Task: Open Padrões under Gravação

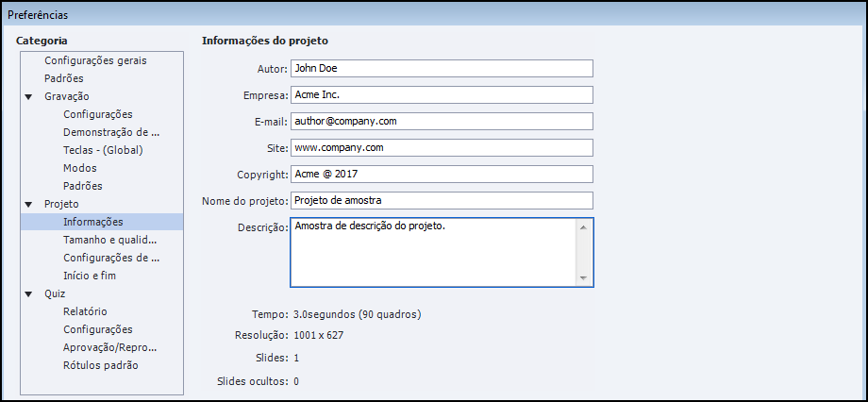Action: coord(83,186)
